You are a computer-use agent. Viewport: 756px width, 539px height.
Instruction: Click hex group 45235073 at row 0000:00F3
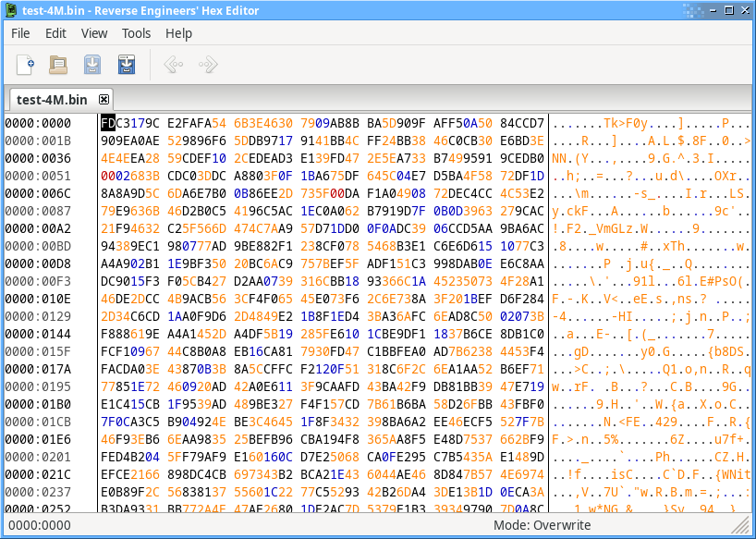(x=463, y=282)
